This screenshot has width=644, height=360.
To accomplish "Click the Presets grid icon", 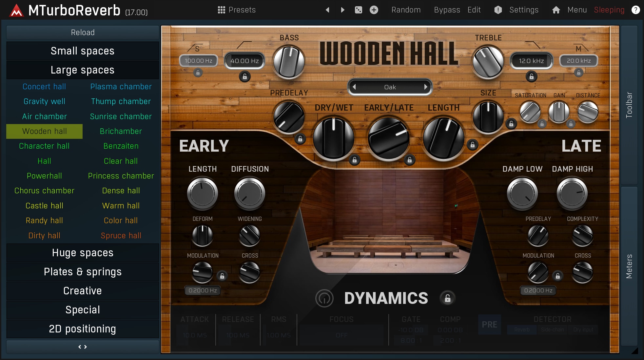I will point(221,10).
